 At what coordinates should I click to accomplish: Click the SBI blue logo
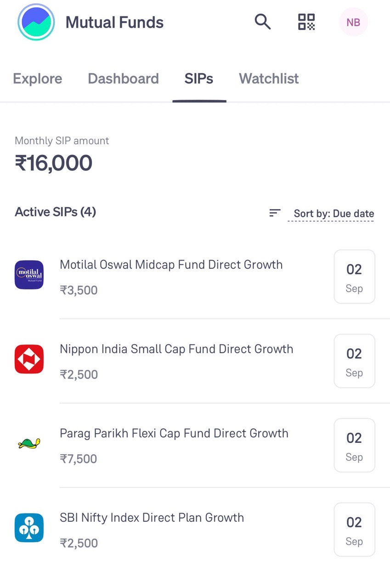29,528
